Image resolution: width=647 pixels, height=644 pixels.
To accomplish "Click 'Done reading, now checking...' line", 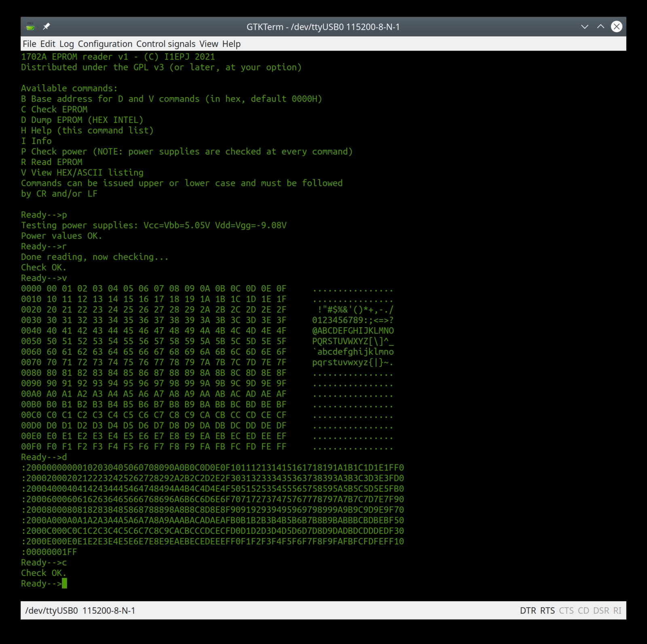I will [x=95, y=256].
